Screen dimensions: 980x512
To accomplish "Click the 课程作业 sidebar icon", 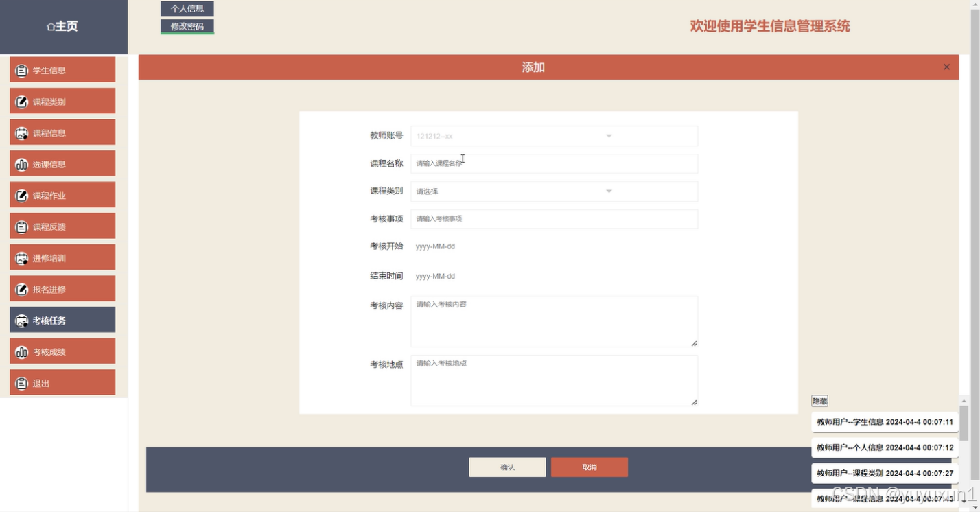I will [x=21, y=194].
